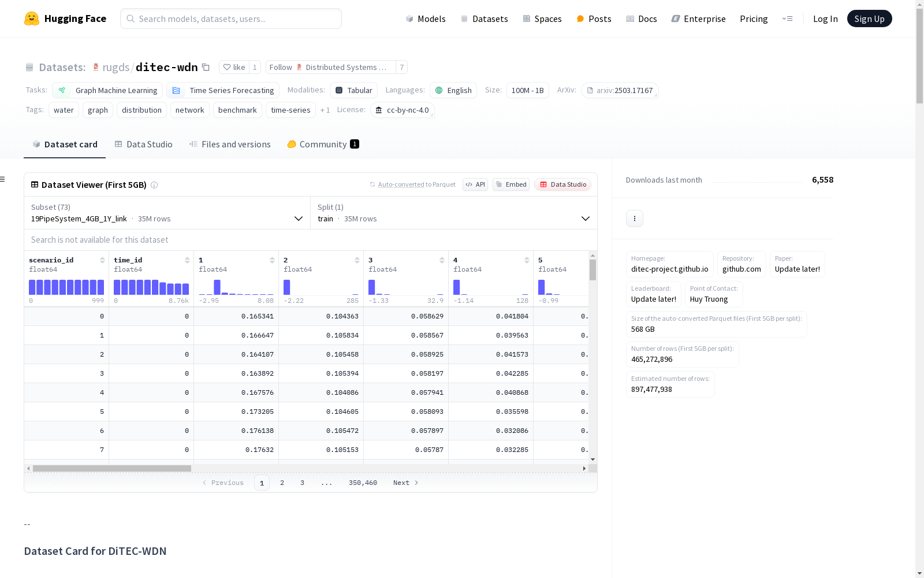The image size is (924, 578).
Task: Open the arxiv:2503.17167 paper tag
Action: 620,90
